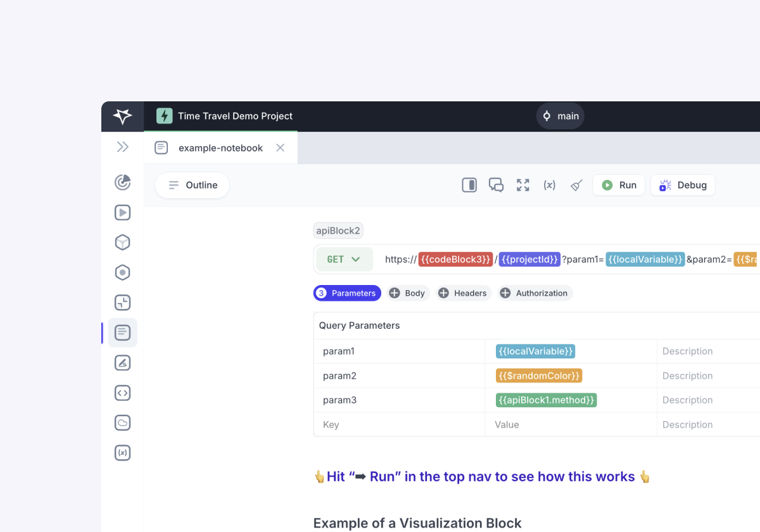Click the clear brush icon in toolbar
The image size is (760, 532).
pyautogui.click(x=576, y=185)
